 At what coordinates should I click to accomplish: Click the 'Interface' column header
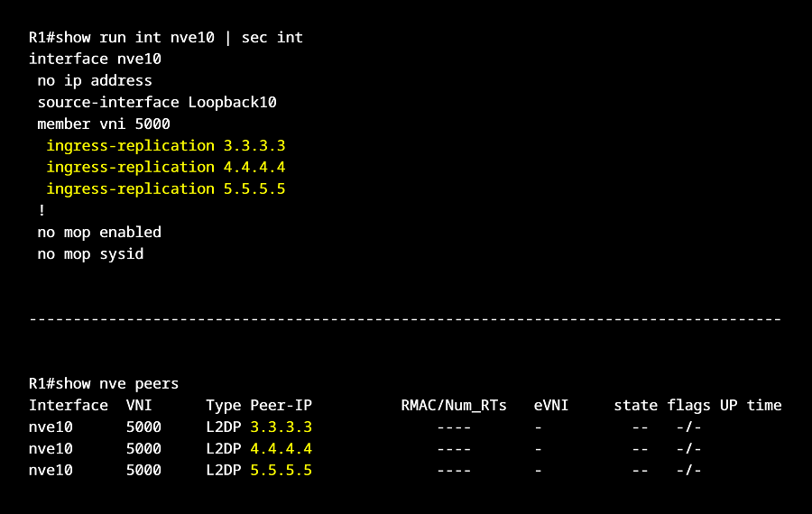[69, 405]
